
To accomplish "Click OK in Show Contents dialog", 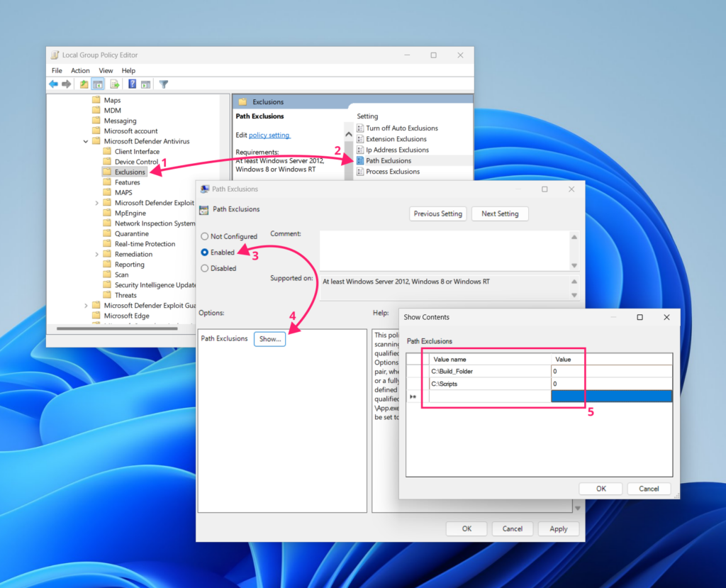I will click(601, 489).
